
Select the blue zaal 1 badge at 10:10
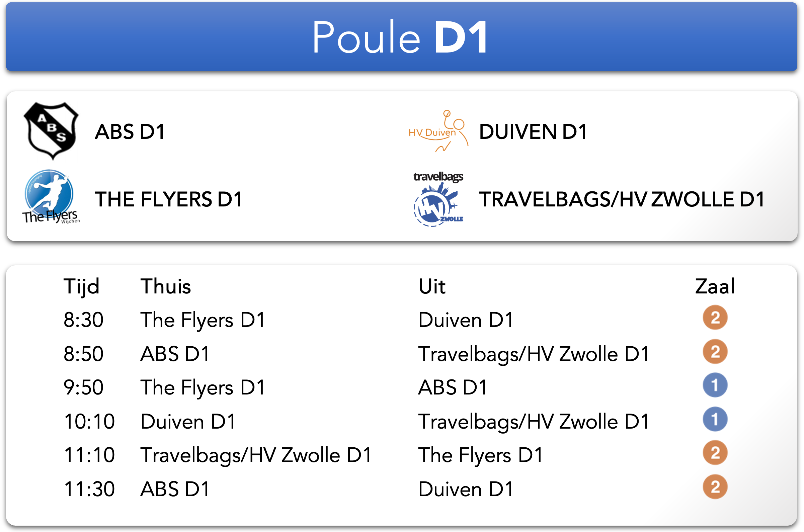click(x=715, y=419)
